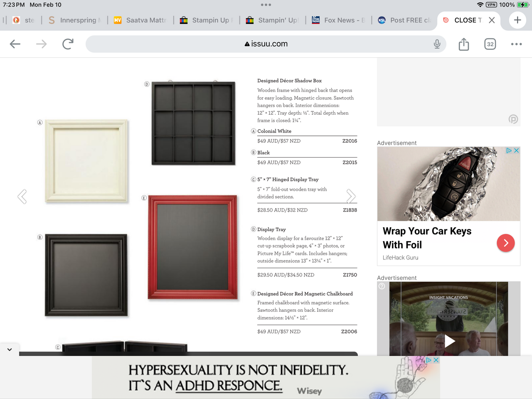Viewport: 532px width, 399px height.
Task: Show all 32 open tabs
Action: tap(490, 44)
